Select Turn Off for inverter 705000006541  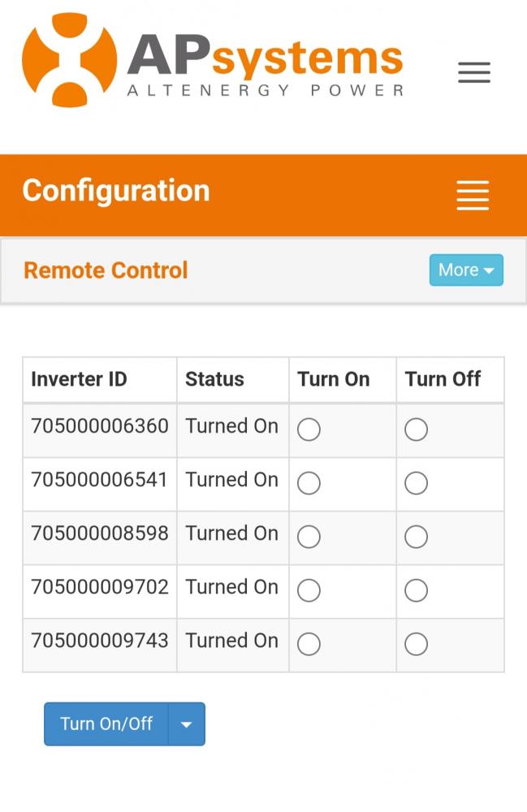pyautogui.click(x=417, y=483)
